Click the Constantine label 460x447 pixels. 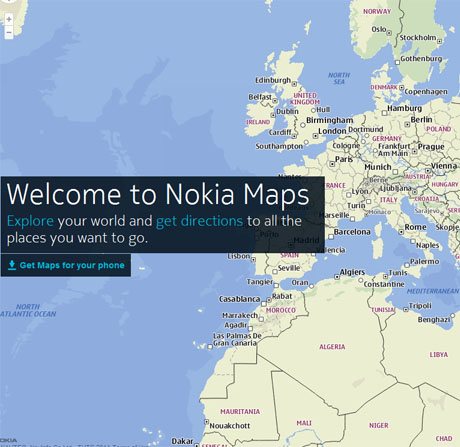384,284
